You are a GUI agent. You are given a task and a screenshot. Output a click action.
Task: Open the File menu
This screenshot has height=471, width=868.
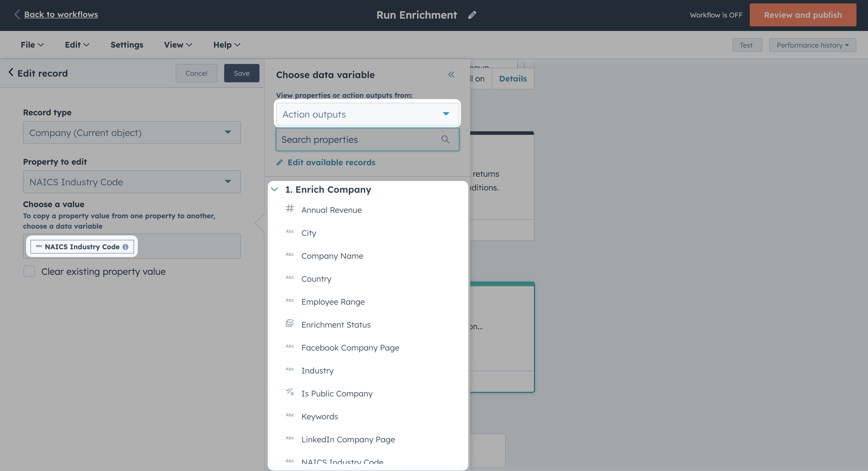[x=32, y=45]
